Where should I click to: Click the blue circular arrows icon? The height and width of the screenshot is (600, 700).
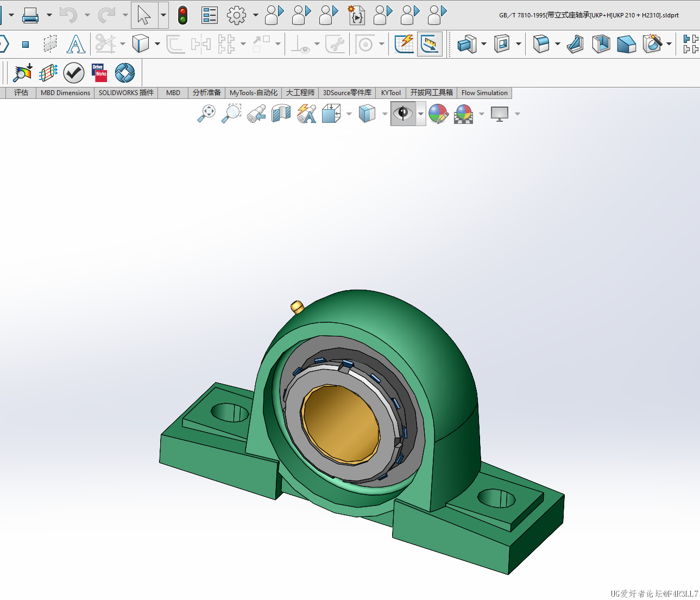click(x=125, y=73)
